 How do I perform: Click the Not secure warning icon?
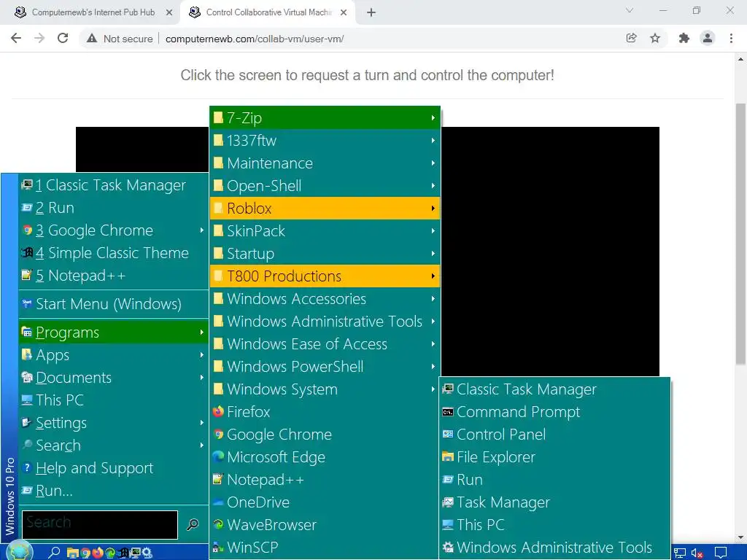click(x=92, y=39)
